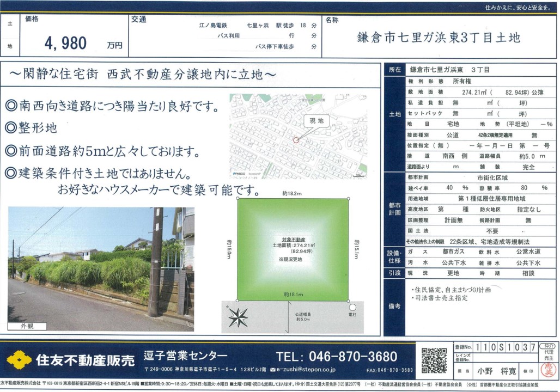Click the PASCO logo on map

pos(240,174)
